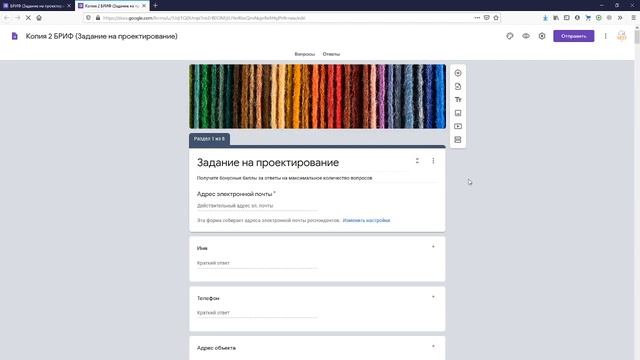The width and height of the screenshot is (640, 360).
Task: Bookmark this page with star icon
Action: point(496,18)
